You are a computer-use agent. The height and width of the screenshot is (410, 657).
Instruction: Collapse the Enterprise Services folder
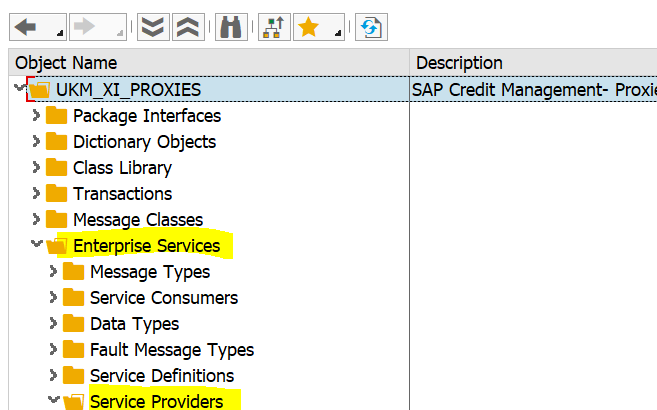(37, 245)
